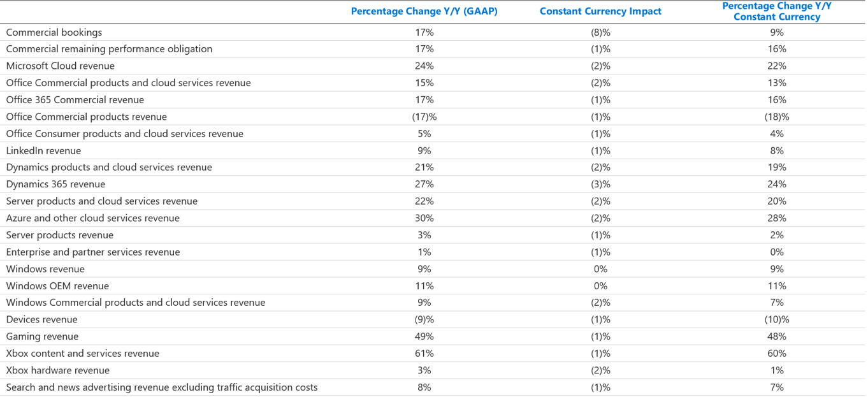868x397 pixels.
Task: Click the Office 365 Commercial revenue label
Action: (x=75, y=99)
